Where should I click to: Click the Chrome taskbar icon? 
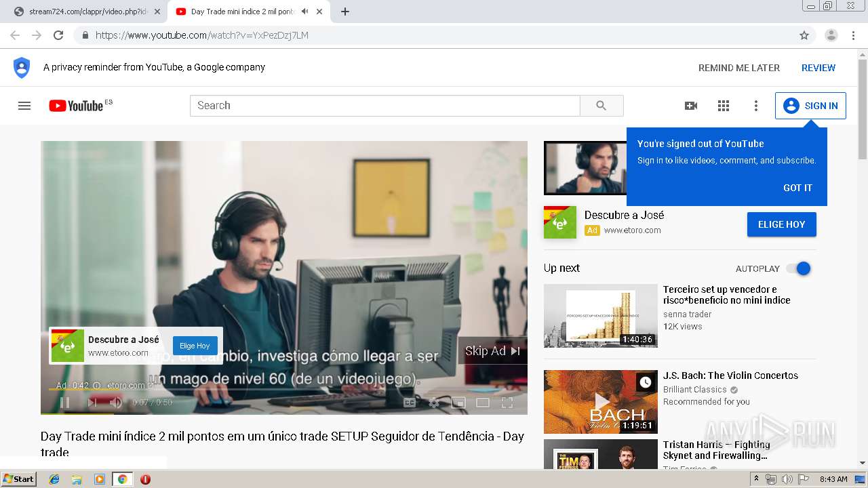(122, 479)
